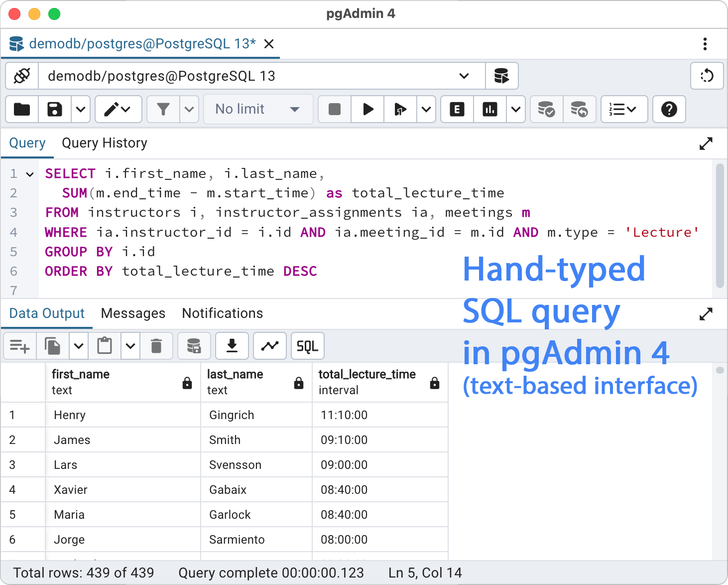This screenshot has height=585, width=728.
Task: Add a new row to the data output
Action: tap(19, 345)
